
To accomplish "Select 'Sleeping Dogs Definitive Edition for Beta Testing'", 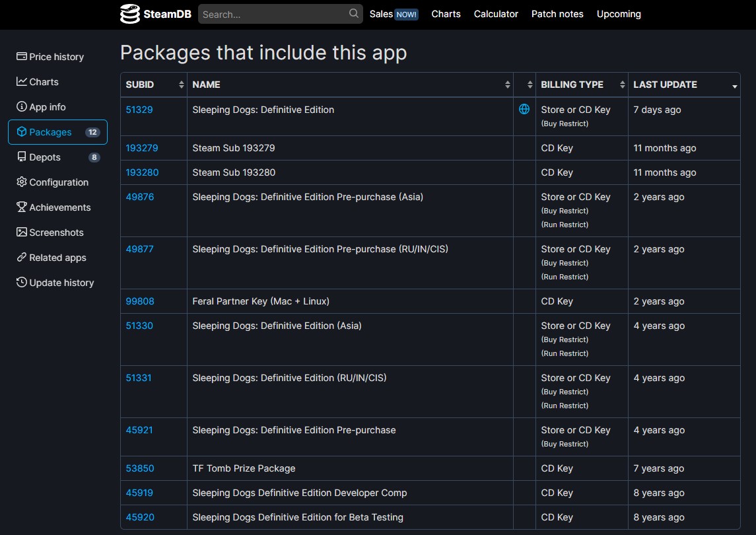I will point(298,517).
